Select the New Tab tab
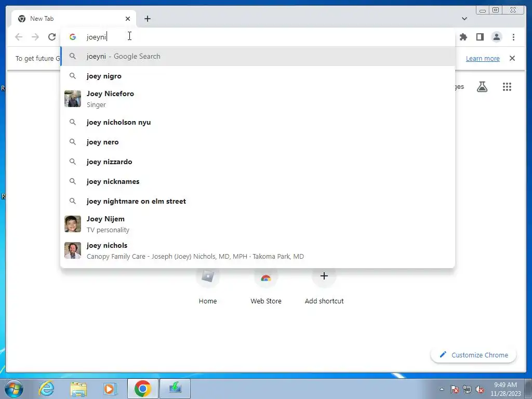 [74, 19]
